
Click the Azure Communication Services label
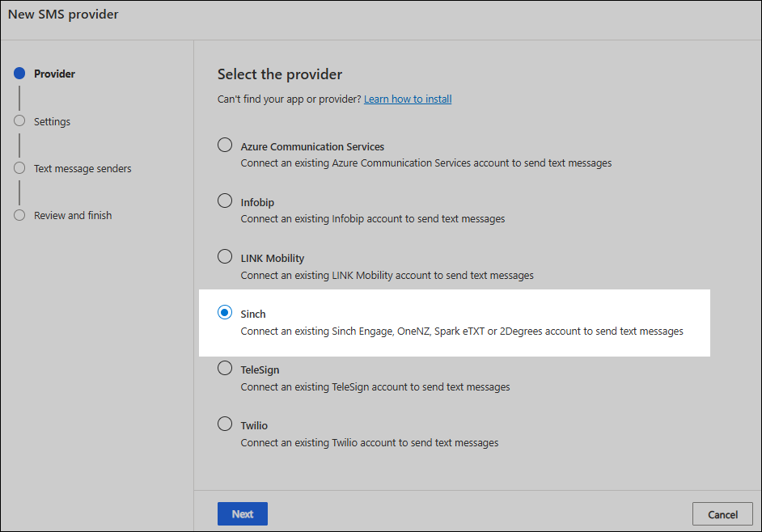(312, 146)
